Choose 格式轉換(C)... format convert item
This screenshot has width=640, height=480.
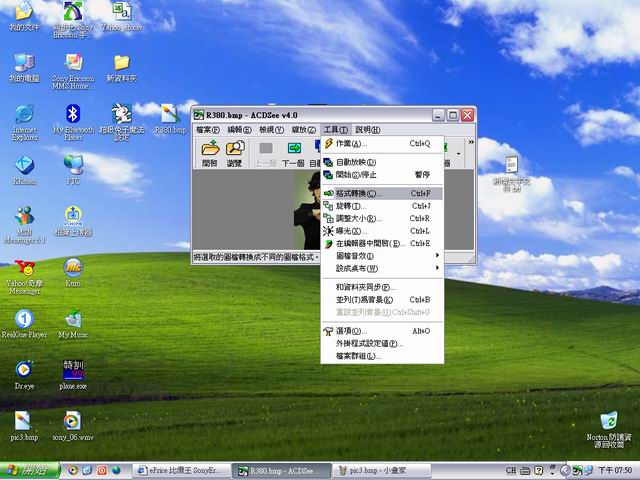(x=382, y=193)
